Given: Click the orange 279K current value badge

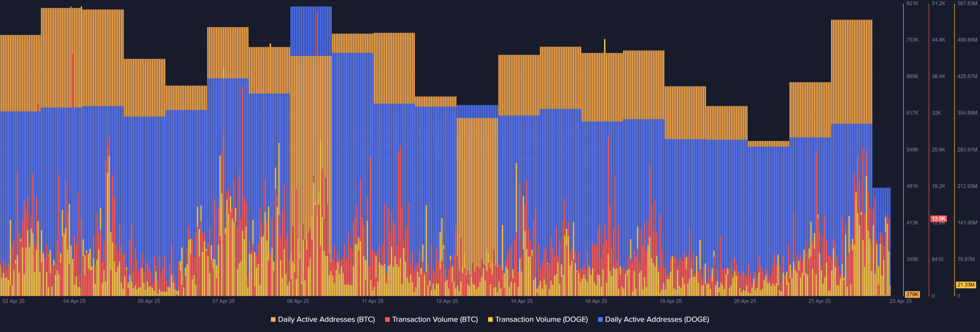Looking at the screenshot, I should coord(912,294).
